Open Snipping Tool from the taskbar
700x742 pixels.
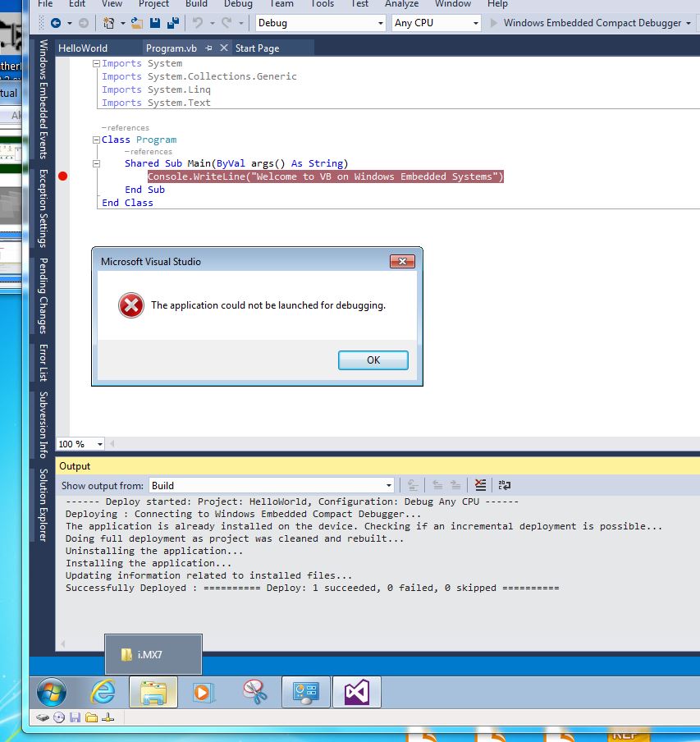pyautogui.click(x=255, y=692)
